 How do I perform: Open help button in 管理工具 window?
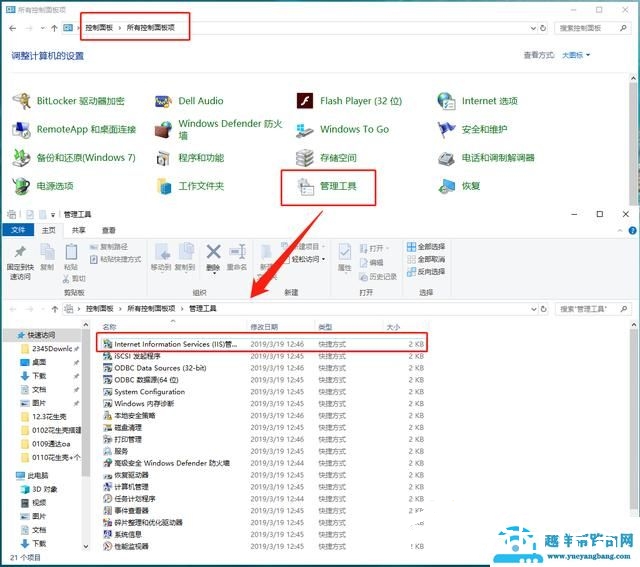coord(633,231)
